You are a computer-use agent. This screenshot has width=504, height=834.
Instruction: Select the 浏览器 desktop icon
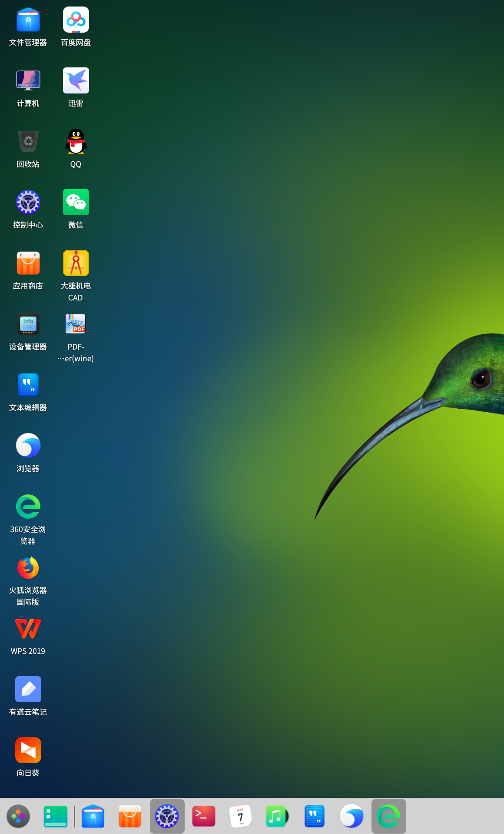click(28, 446)
